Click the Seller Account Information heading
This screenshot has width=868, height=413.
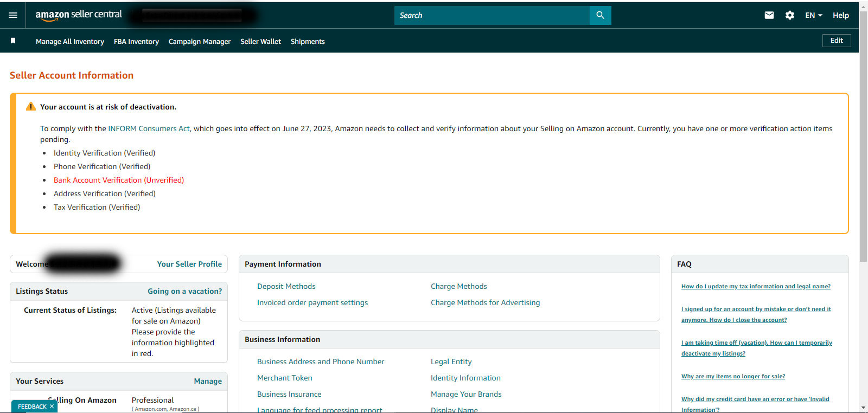[x=72, y=75]
